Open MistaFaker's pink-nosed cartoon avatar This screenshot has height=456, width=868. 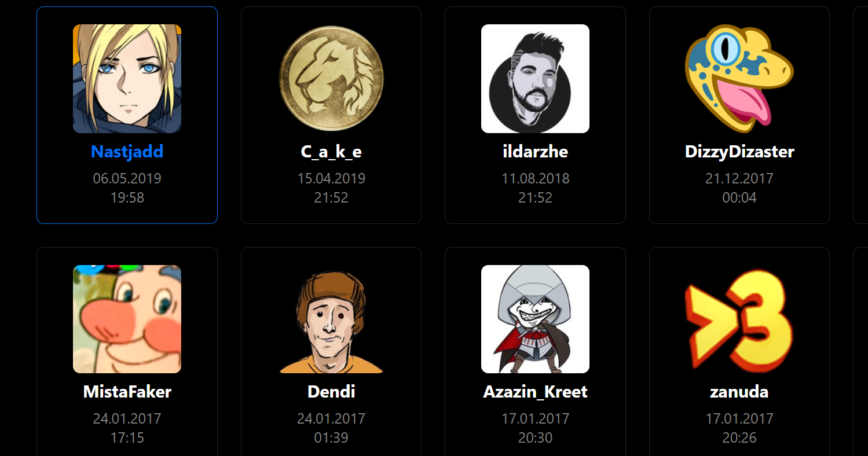click(x=127, y=319)
